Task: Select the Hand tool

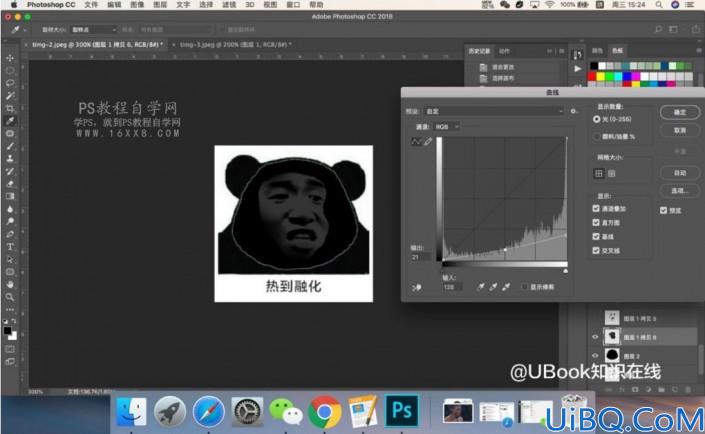Action: click(x=10, y=284)
